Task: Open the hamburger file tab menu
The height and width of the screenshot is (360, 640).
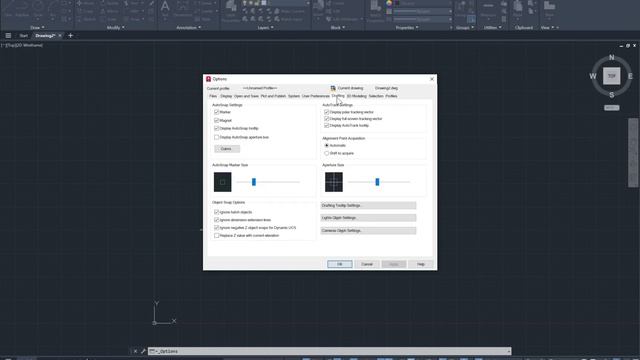Action: (8, 36)
